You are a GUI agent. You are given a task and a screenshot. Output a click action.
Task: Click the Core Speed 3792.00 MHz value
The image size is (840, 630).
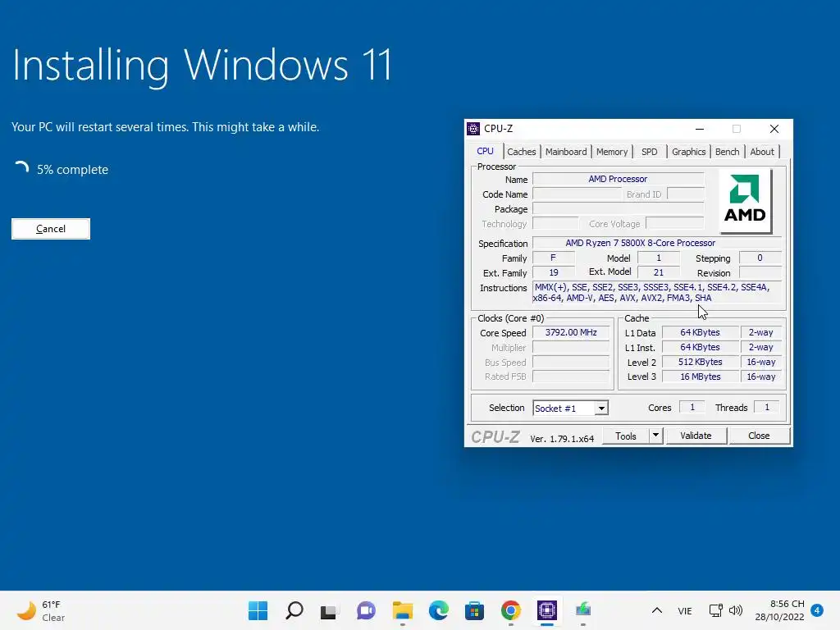(571, 332)
